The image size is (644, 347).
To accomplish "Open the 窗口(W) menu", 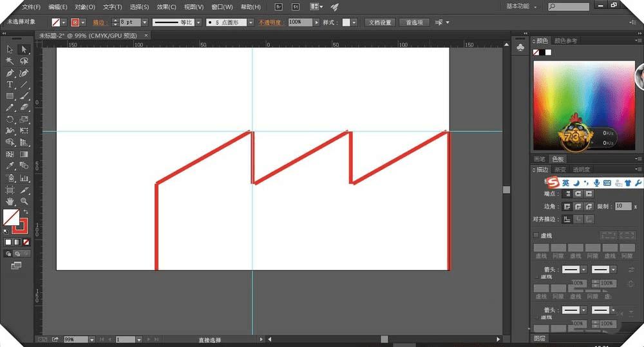I will coord(222,7).
